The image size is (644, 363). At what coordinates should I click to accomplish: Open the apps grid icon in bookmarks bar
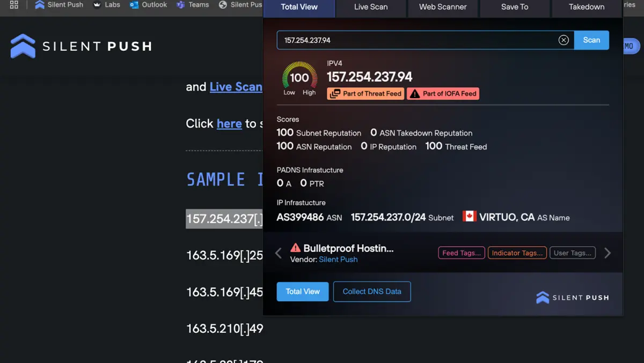coord(14,5)
